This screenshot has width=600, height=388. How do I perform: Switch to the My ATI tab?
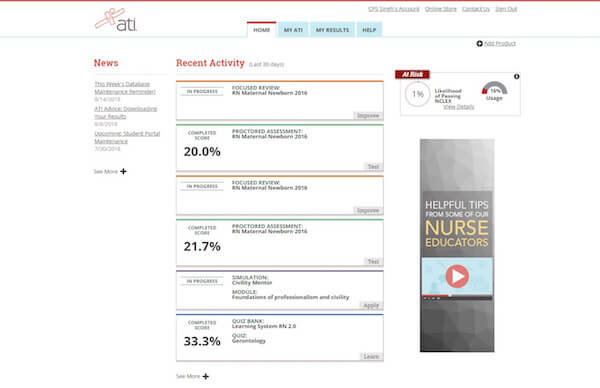tap(293, 30)
